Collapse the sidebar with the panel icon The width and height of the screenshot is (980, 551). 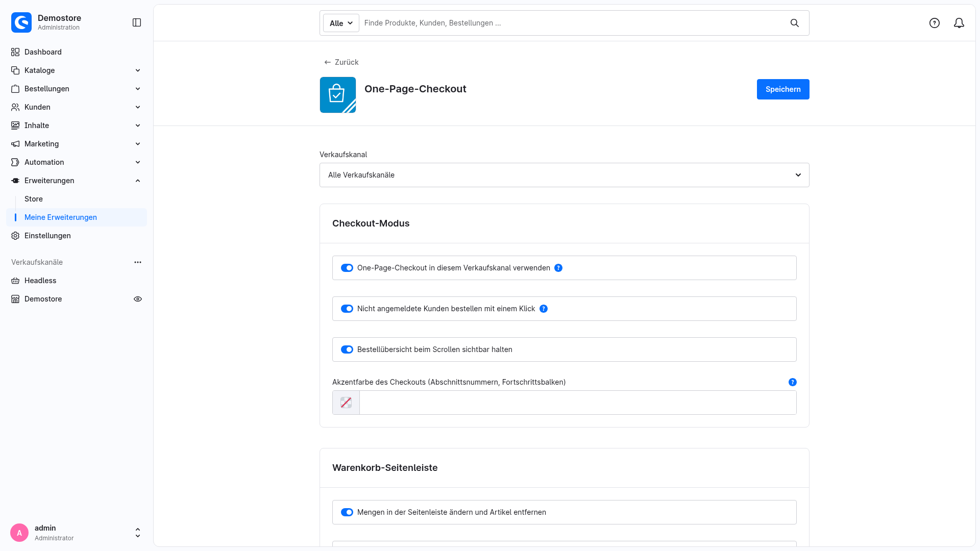tap(137, 22)
